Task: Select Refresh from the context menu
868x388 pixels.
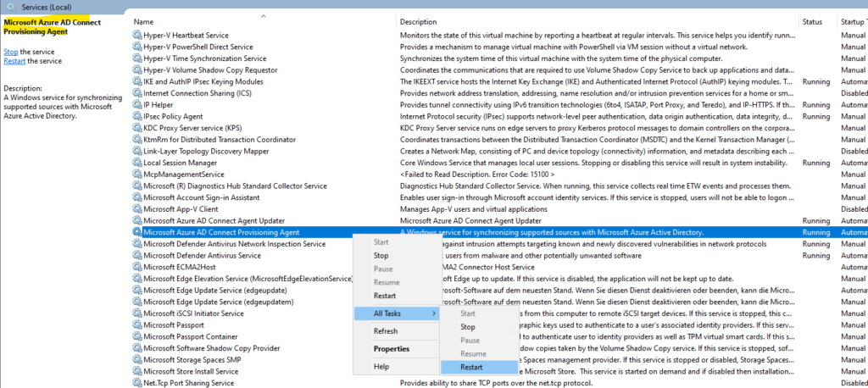Action: tap(386, 331)
